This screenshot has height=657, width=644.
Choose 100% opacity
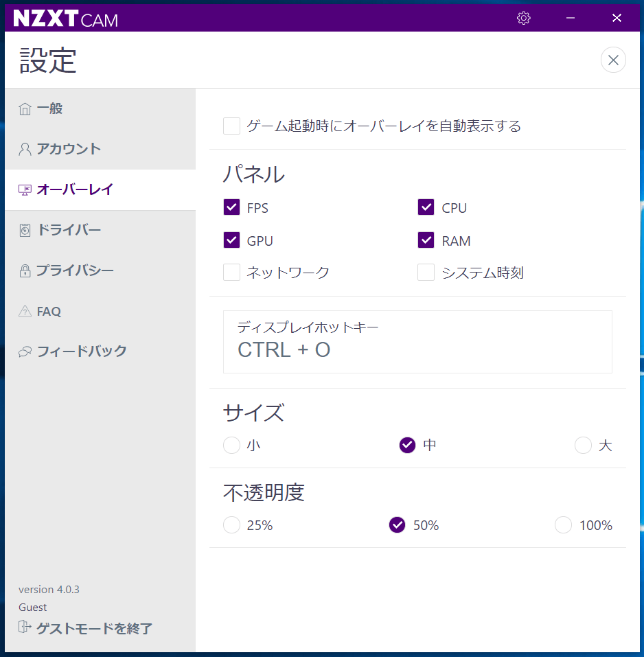[563, 525]
